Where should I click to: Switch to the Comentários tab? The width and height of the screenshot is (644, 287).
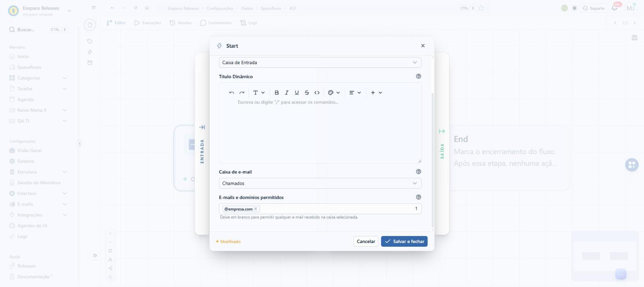coord(216,23)
